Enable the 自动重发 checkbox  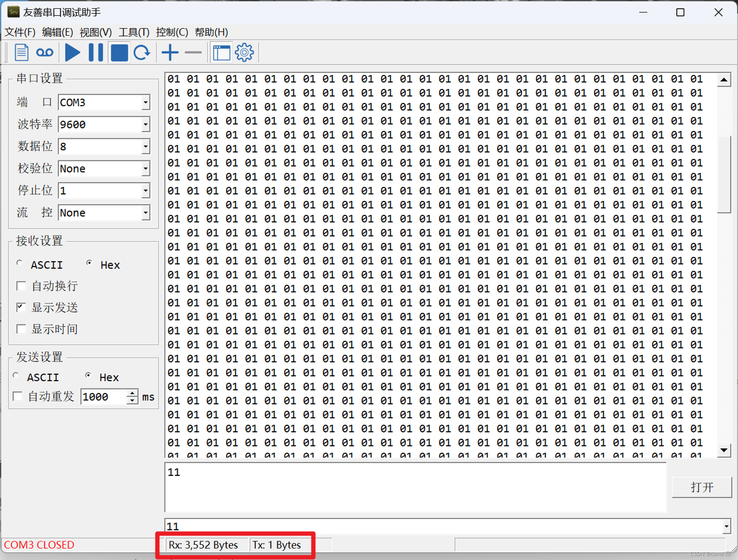[17, 397]
